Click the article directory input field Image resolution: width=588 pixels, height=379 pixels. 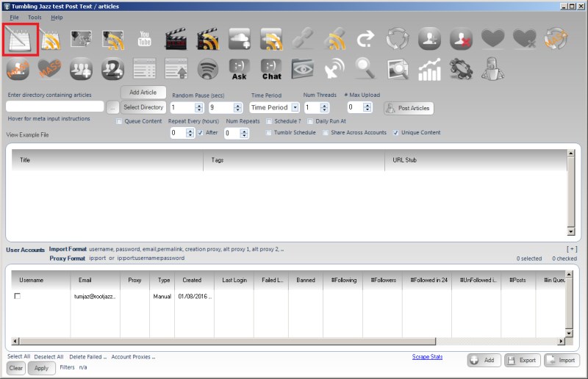point(54,107)
